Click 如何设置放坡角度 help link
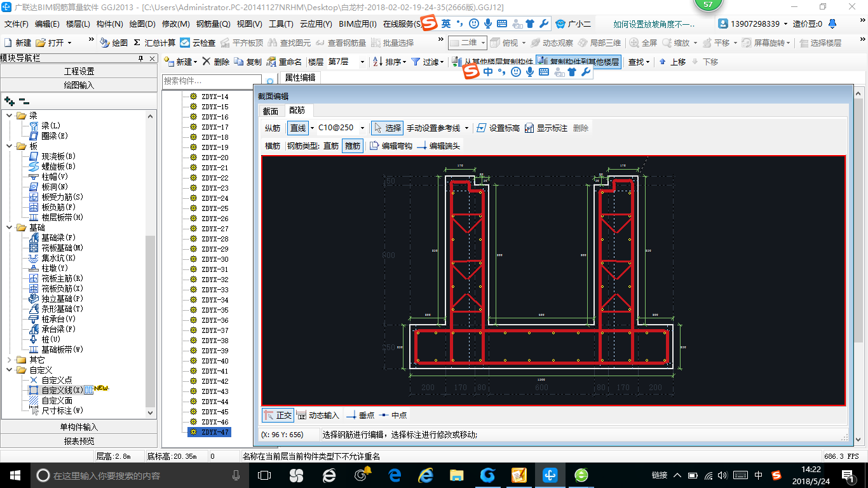 (654, 24)
